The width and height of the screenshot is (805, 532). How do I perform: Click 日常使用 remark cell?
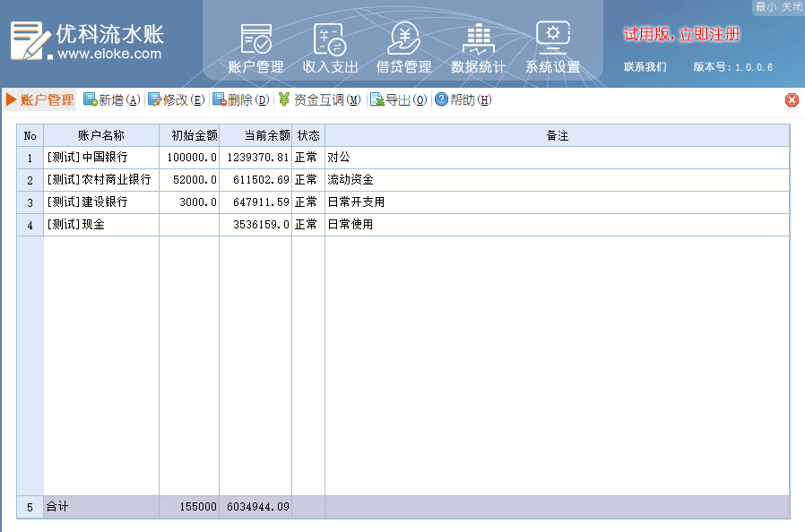tap(557, 224)
